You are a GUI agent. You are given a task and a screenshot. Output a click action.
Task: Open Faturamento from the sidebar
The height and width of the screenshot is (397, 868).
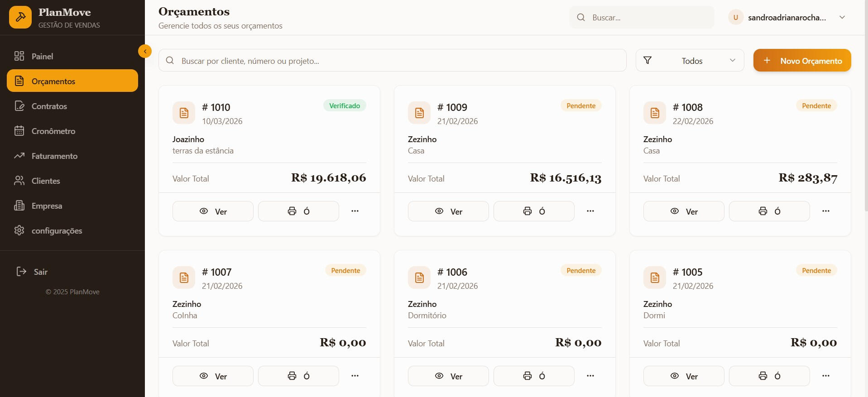[54, 156]
